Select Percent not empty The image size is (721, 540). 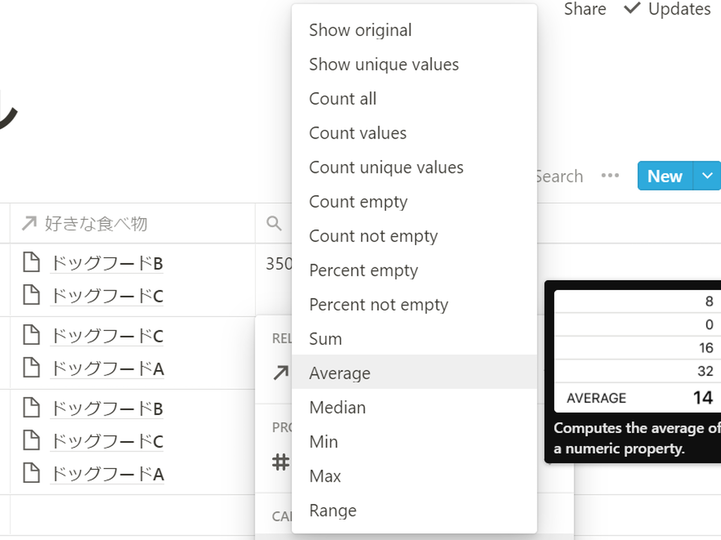(x=414, y=304)
